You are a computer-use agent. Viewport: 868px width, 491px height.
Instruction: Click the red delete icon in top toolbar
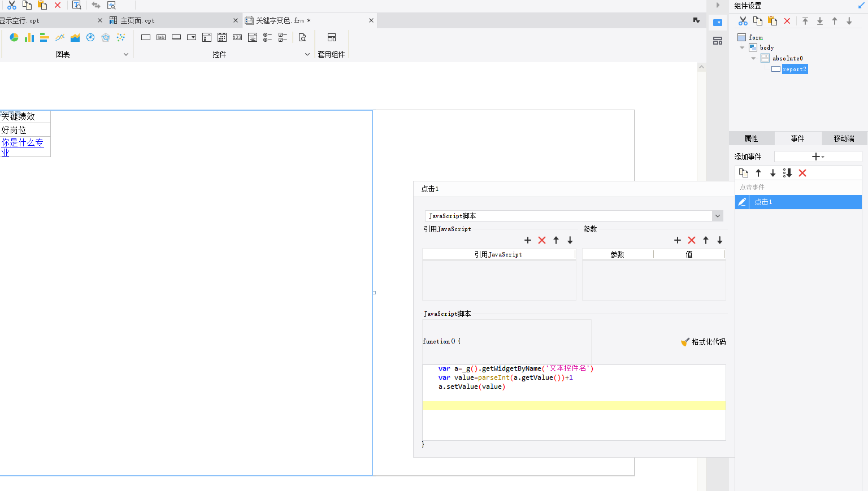pyautogui.click(x=58, y=5)
